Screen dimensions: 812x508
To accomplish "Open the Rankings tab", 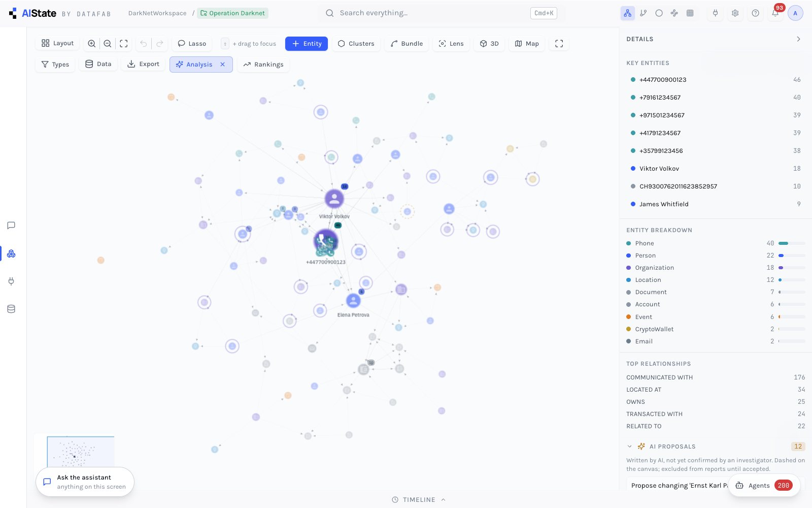I will coord(263,65).
